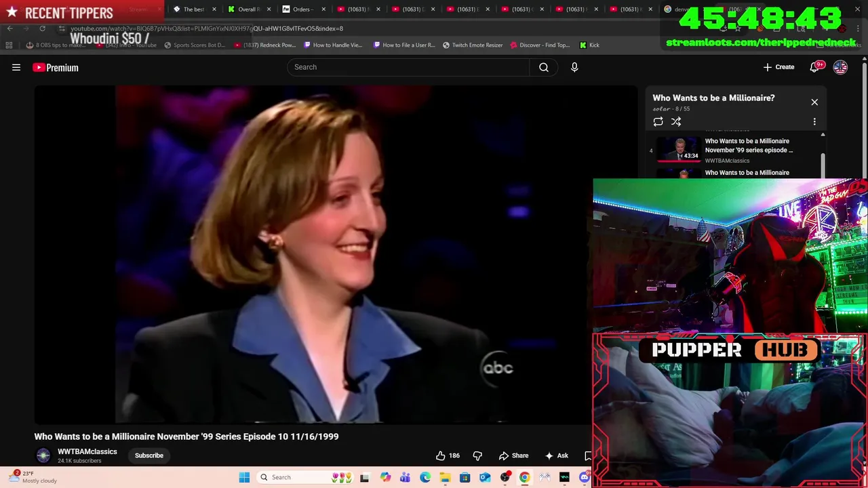Open 'Discover - Find Top...' bookmark
Screen dimensions: 868x488
[x=540, y=45]
